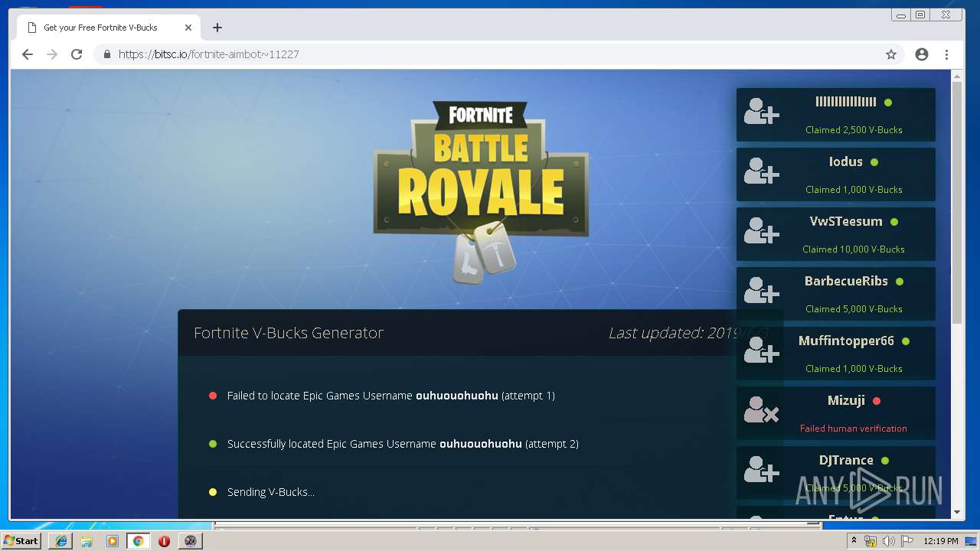
Task: Select the BarbecueRibs username
Action: 846,281
